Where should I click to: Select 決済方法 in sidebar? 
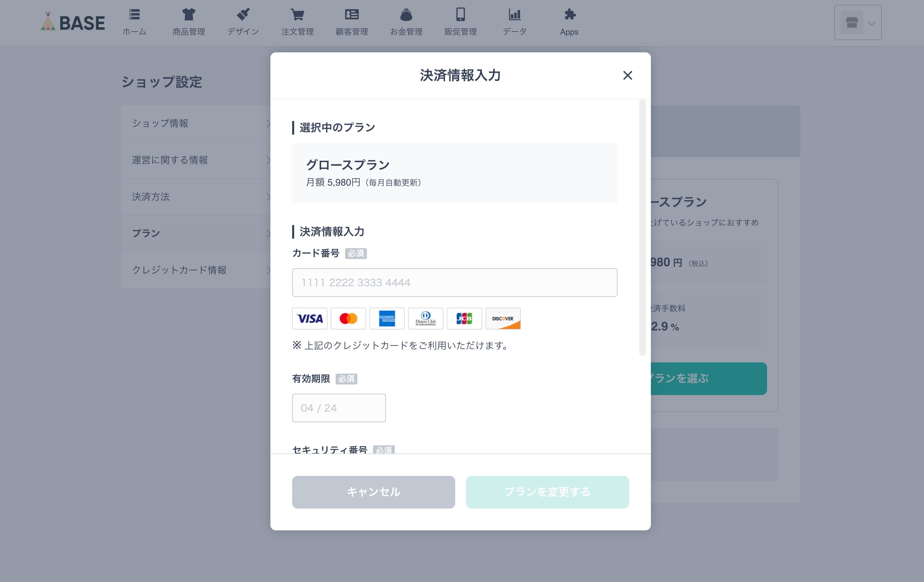pyautogui.click(x=196, y=196)
